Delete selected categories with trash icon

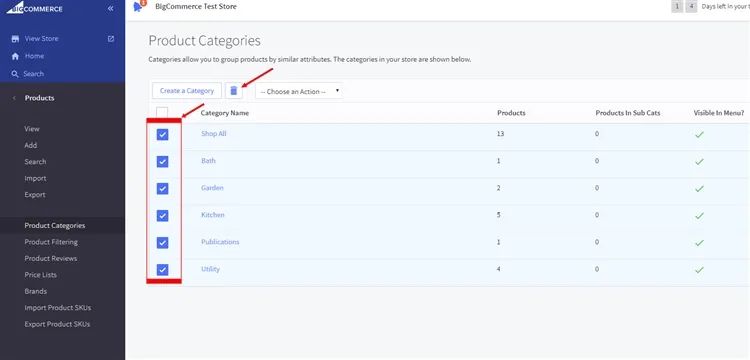point(234,91)
